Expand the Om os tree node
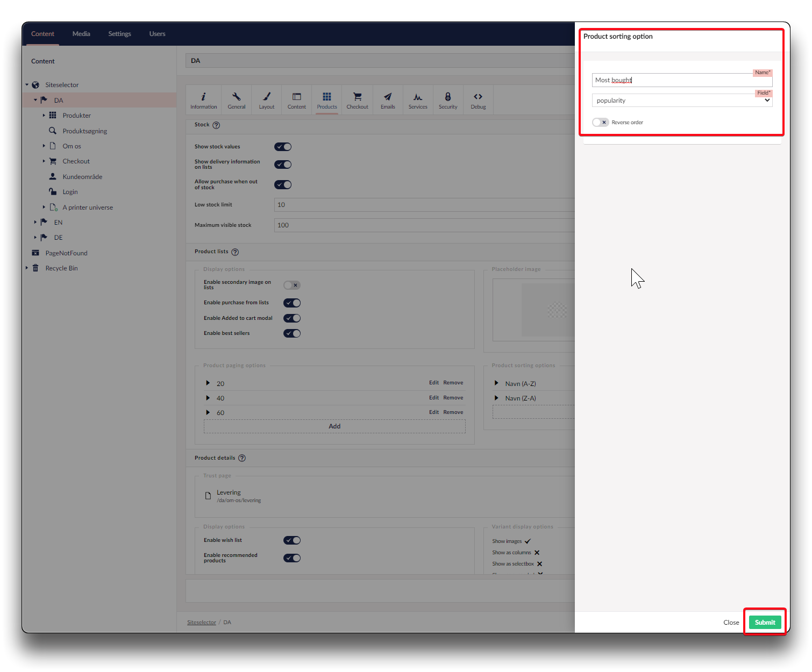 tap(44, 146)
